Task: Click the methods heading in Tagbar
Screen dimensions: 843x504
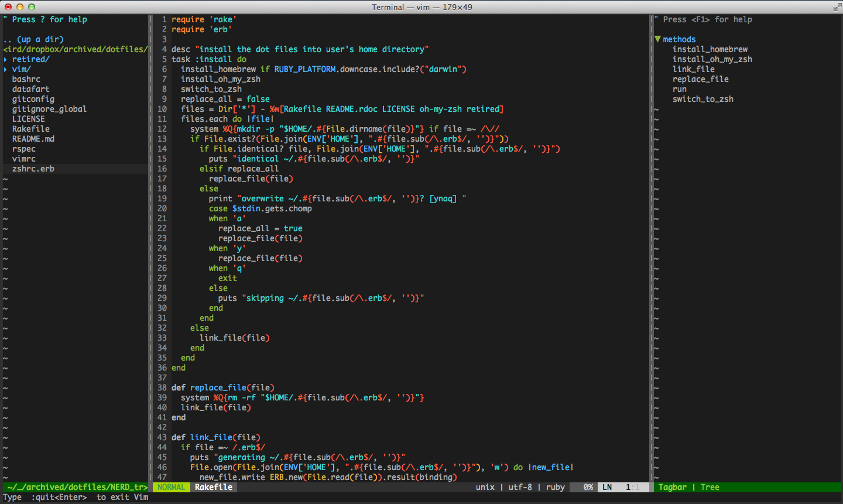Action: (x=680, y=39)
